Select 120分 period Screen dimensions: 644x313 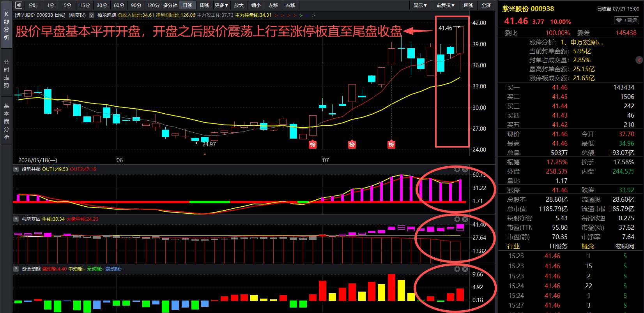153,5
